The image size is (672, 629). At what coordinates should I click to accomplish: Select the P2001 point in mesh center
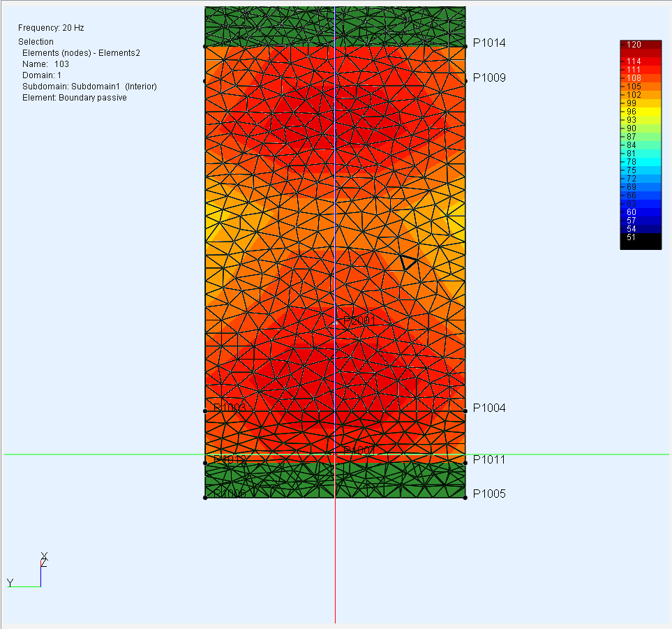336,323
